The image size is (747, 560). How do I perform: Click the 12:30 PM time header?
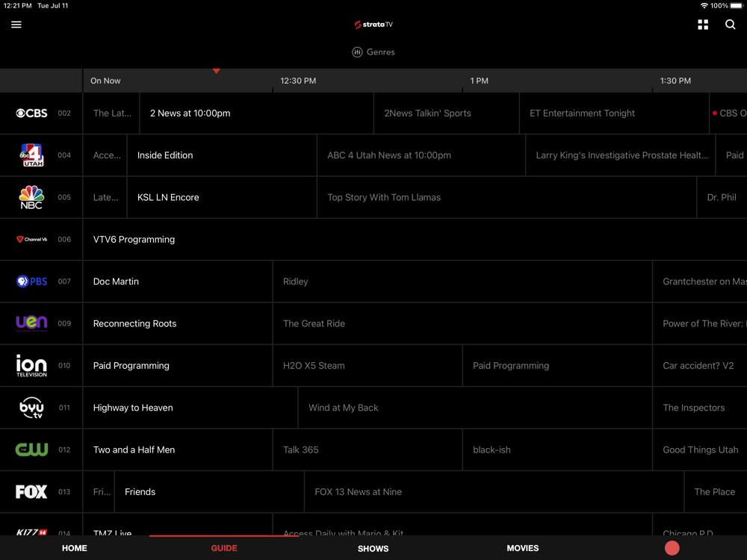pos(298,81)
